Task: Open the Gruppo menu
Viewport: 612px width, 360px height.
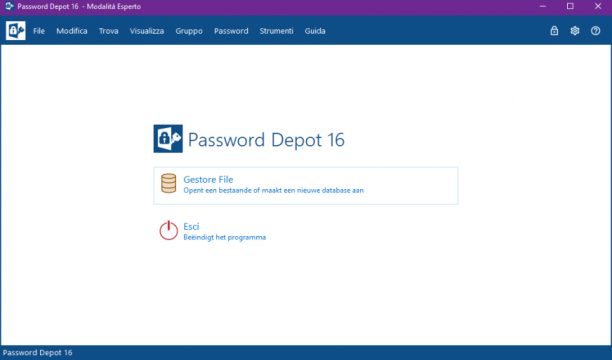Action: pos(189,31)
